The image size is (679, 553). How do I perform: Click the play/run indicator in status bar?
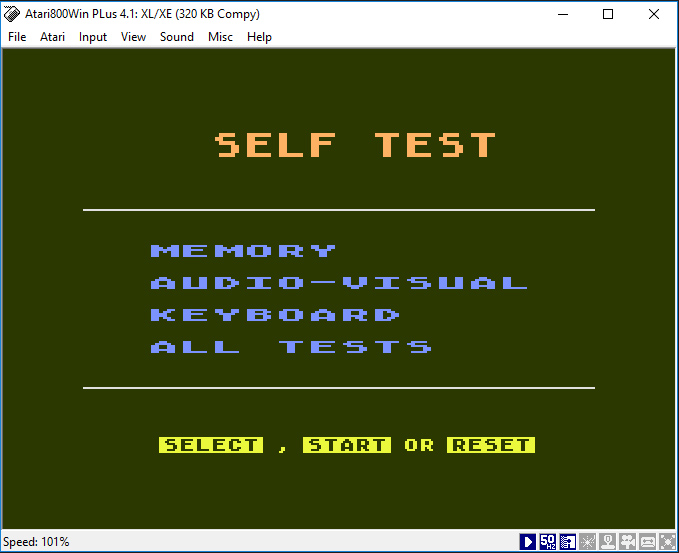click(528, 542)
